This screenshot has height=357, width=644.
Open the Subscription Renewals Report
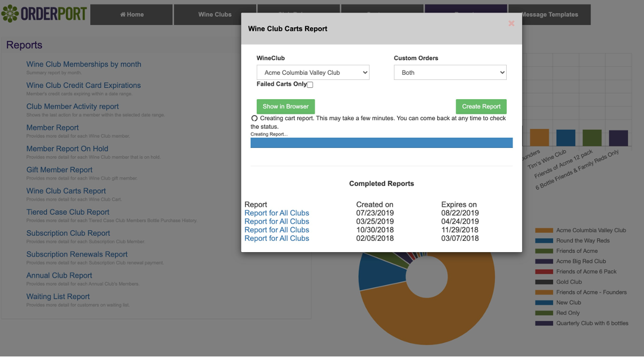(x=77, y=254)
